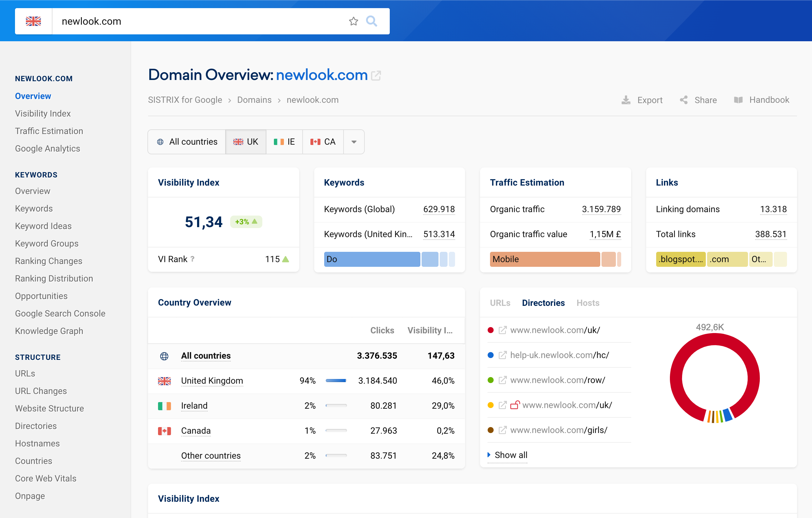
Task: Open the United Kingdom country link
Action: click(x=212, y=381)
